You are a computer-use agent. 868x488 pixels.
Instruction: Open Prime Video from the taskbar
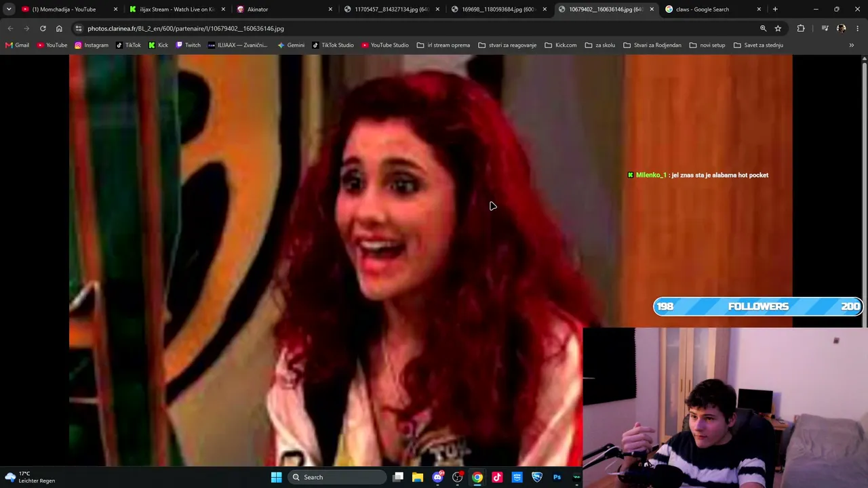click(x=517, y=477)
